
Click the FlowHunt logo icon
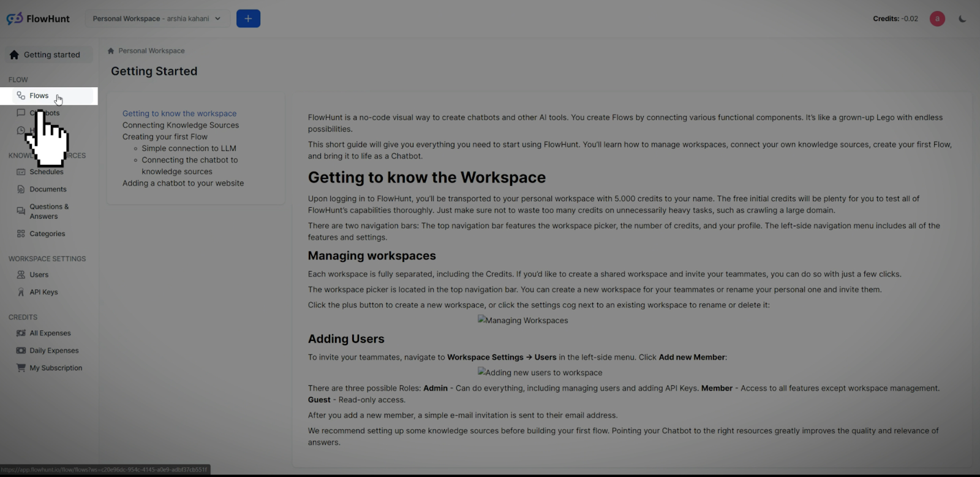15,18
